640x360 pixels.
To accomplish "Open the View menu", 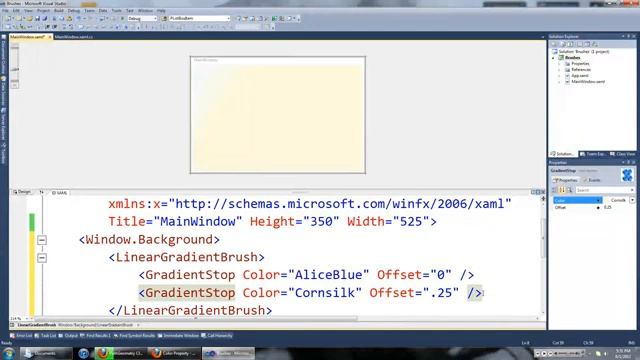I will 28,11.
